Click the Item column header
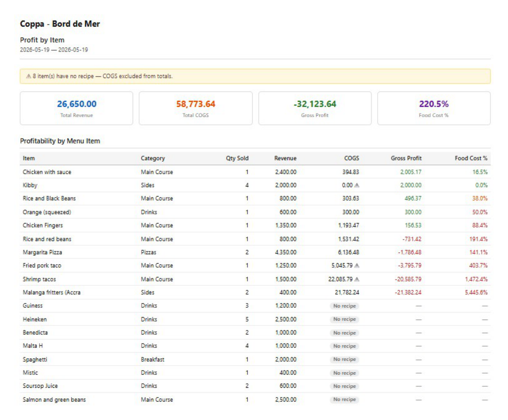The image size is (508, 420). click(29, 158)
